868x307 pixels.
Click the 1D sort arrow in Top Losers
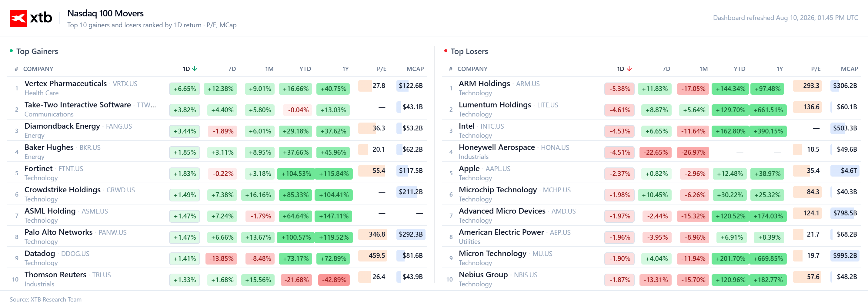[629, 69]
